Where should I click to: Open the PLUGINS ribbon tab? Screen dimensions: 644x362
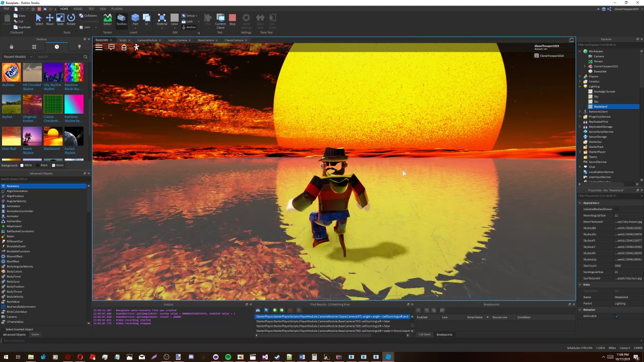tap(117, 9)
